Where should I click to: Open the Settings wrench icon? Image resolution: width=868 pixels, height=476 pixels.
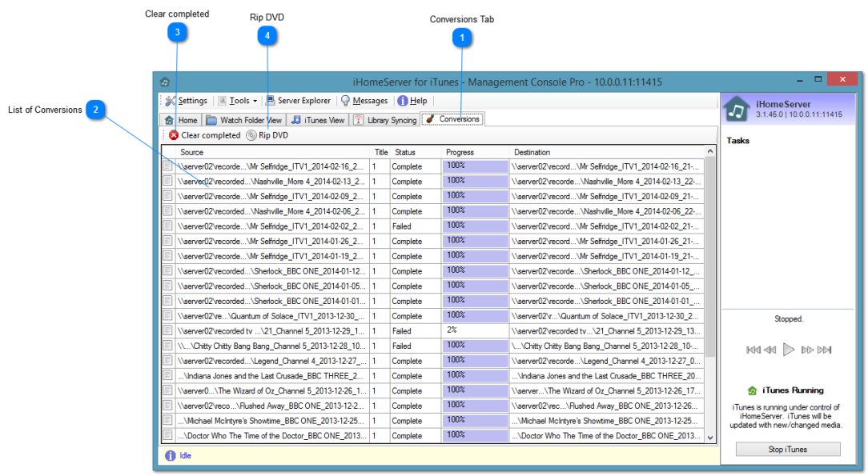click(x=170, y=101)
